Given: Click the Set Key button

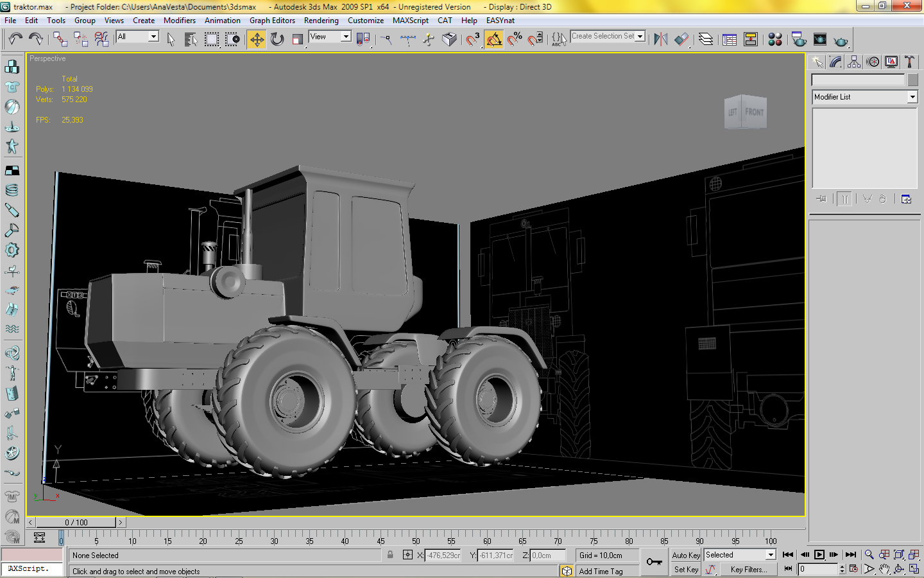Looking at the screenshot, I should pos(686,570).
